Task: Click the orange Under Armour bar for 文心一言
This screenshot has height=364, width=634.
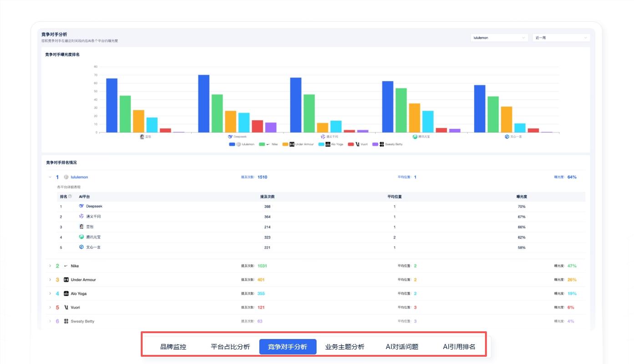Action: pyautogui.click(x=507, y=120)
